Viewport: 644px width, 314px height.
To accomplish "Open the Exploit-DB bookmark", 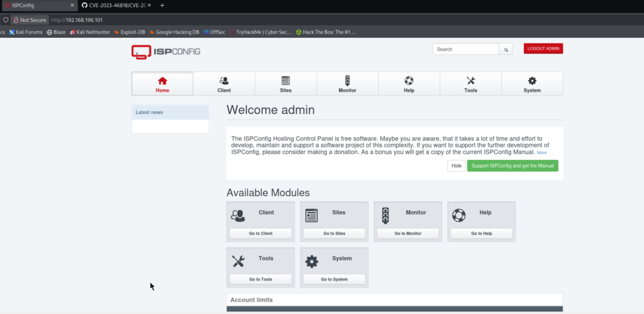I will tap(130, 32).
